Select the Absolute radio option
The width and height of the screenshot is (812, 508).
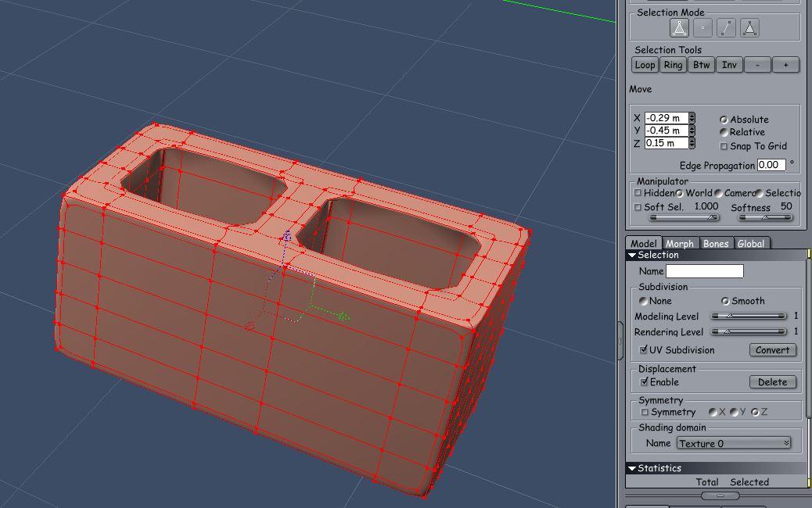(724, 120)
